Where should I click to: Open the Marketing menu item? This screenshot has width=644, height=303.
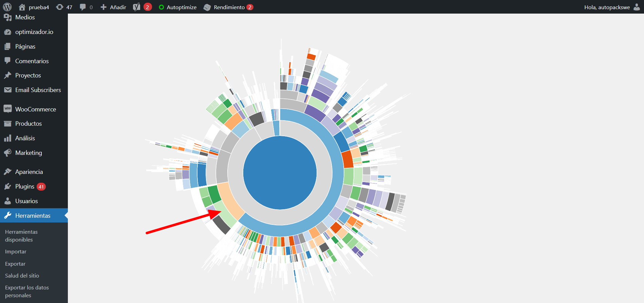point(29,153)
